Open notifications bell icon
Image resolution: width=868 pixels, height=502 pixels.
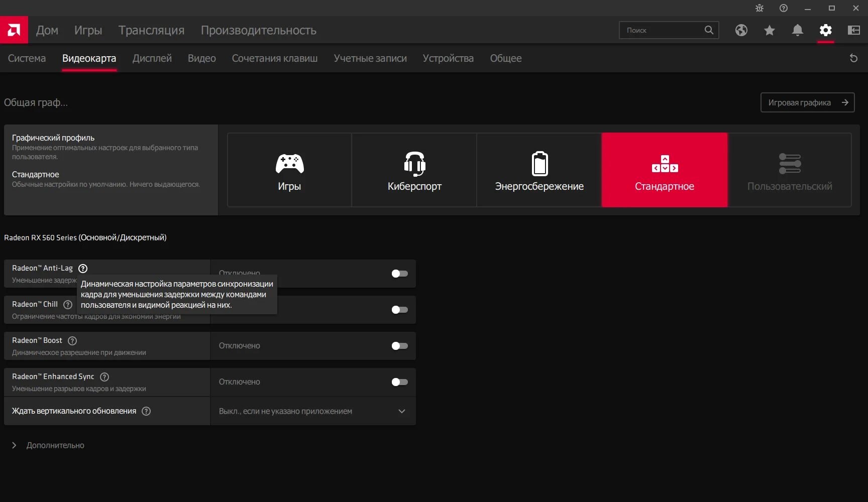point(797,30)
